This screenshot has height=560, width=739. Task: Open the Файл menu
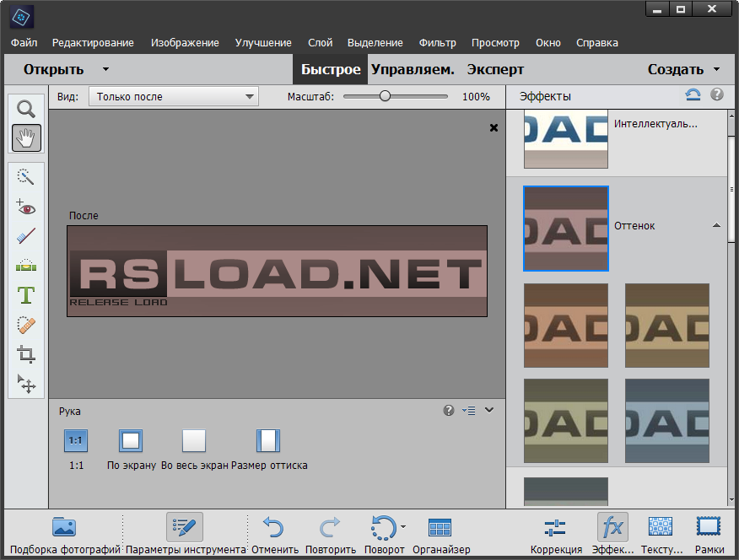pos(24,43)
